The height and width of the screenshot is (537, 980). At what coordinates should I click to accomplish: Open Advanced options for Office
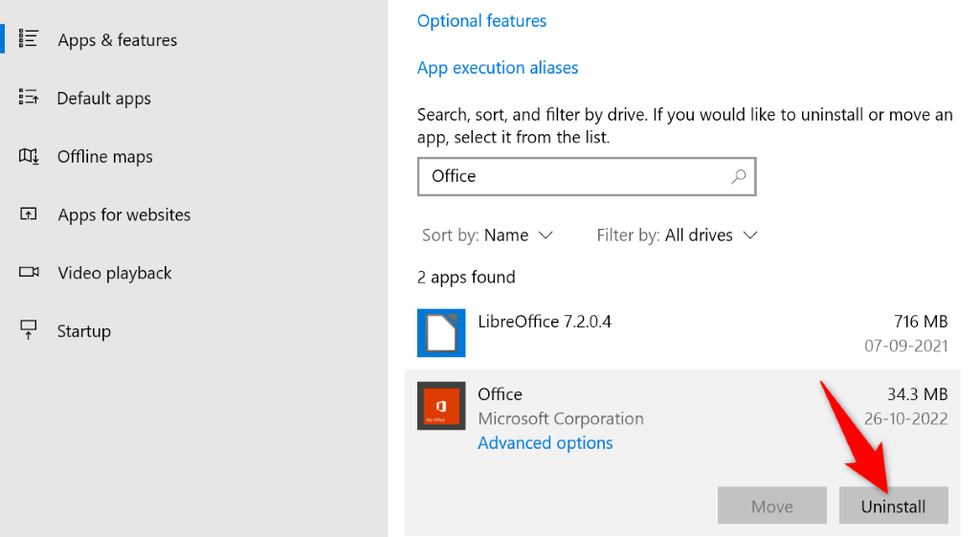tap(546, 443)
